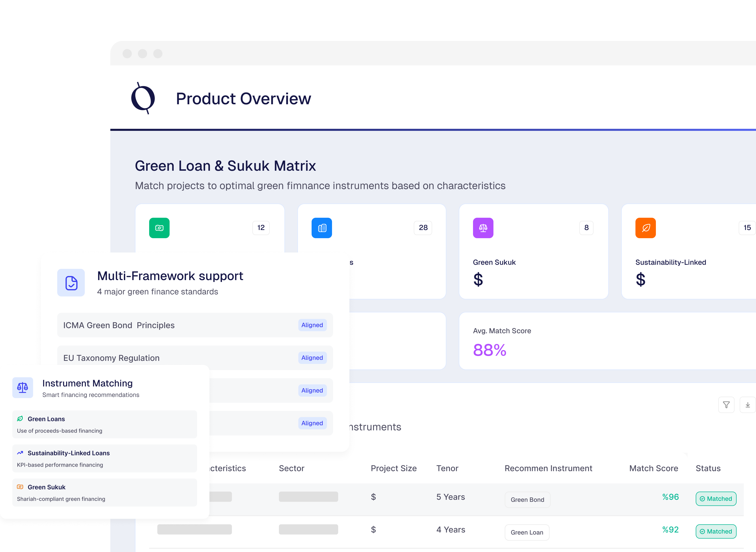756x552 pixels.
Task: Click the company logo beside Product Overview
Action: point(143,98)
